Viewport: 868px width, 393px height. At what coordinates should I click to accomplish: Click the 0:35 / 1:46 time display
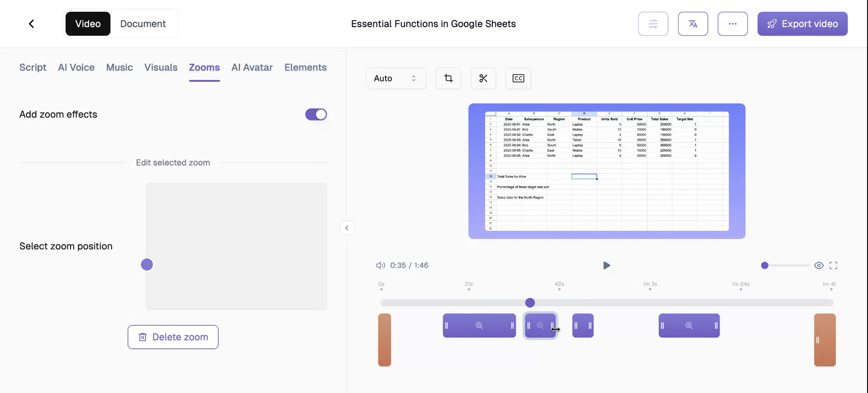(409, 265)
